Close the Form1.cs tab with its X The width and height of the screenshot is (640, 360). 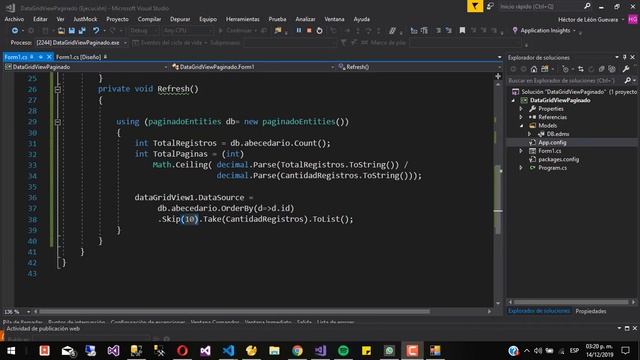[49, 57]
